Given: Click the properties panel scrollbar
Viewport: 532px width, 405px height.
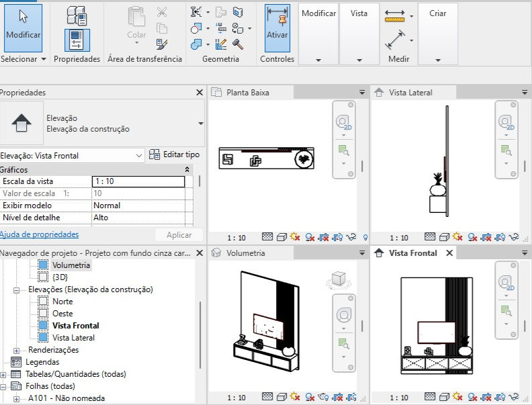Looking at the screenshot, I should 199,181.
